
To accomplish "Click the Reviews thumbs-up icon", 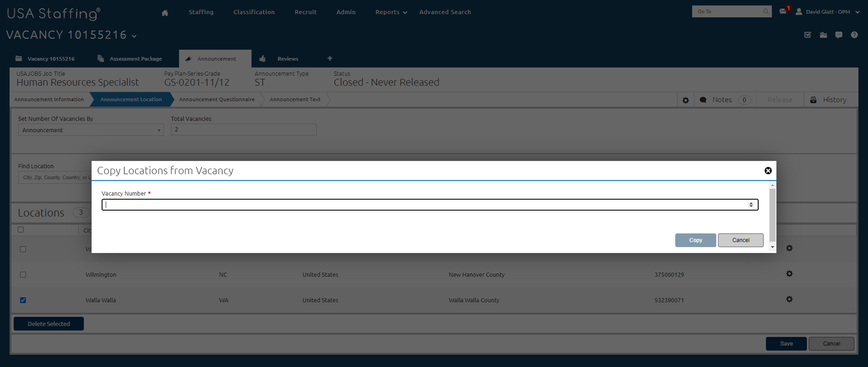I will pyautogui.click(x=262, y=58).
